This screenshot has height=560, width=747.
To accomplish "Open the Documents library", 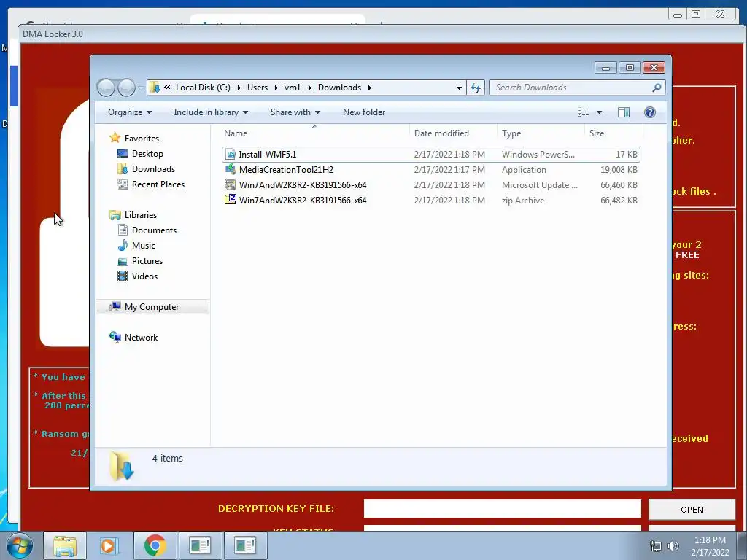I will coord(154,230).
